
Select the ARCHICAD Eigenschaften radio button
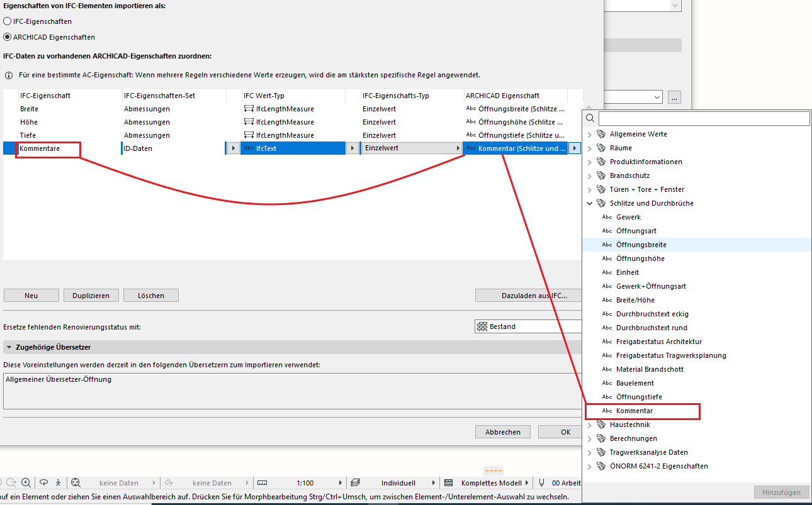[x=6, y=36]
